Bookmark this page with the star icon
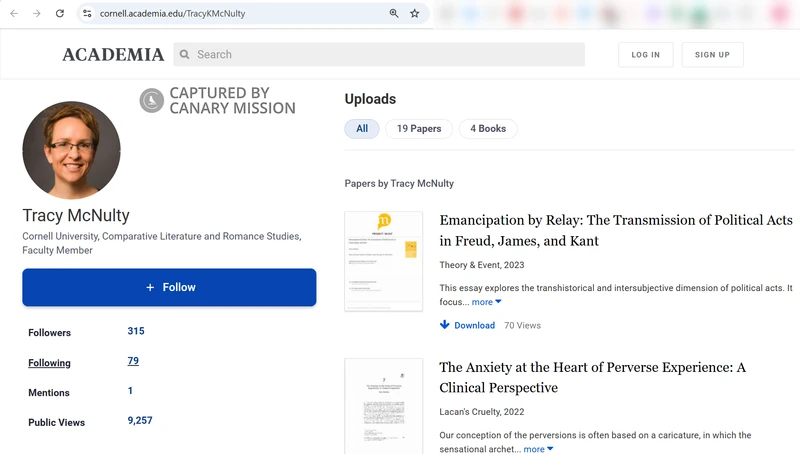 pyautogui.click(x=415, y=13)
